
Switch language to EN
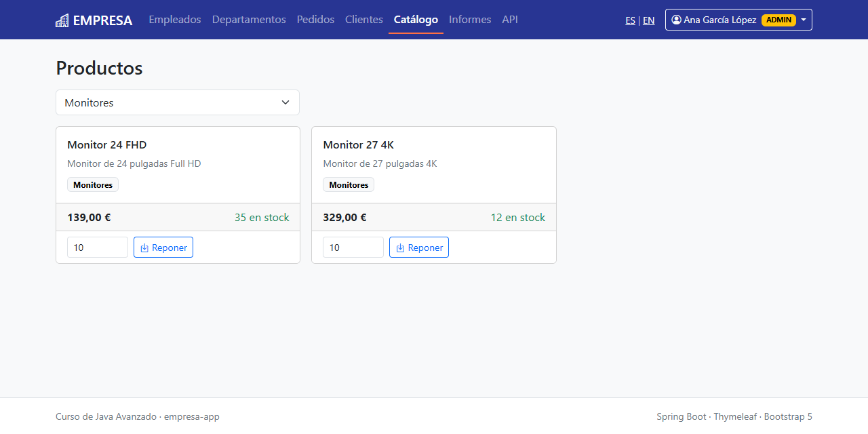649,20
